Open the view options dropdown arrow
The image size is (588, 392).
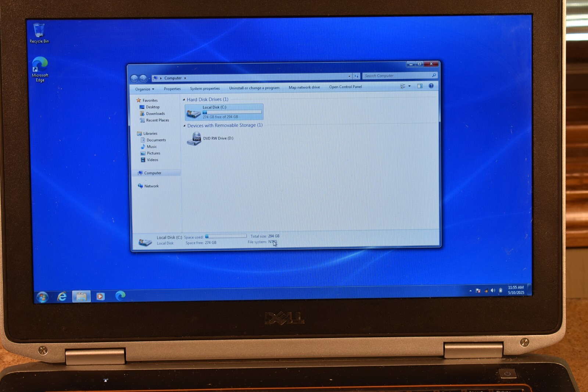click(409, 86)
